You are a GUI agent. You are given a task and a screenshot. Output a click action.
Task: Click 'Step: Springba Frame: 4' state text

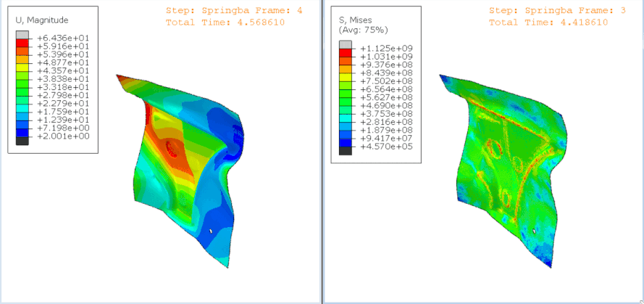(x=234, y=11)
